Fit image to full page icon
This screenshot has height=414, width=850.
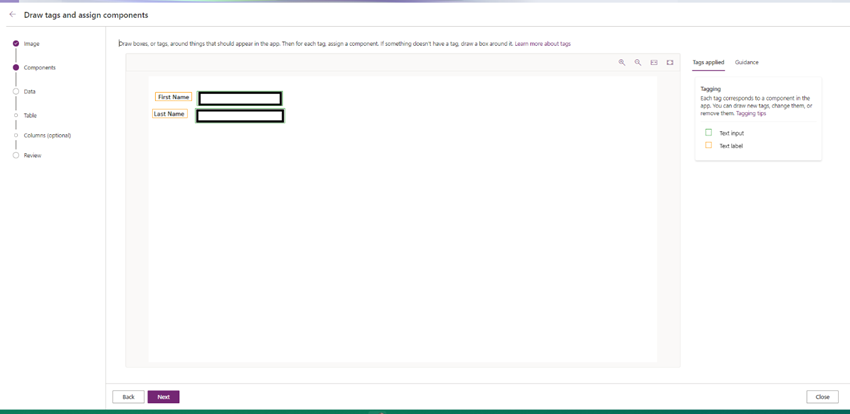coord(670,62)
